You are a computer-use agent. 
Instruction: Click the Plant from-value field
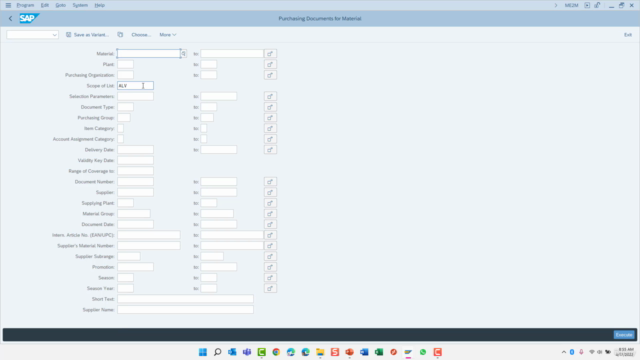coord(125,64)
